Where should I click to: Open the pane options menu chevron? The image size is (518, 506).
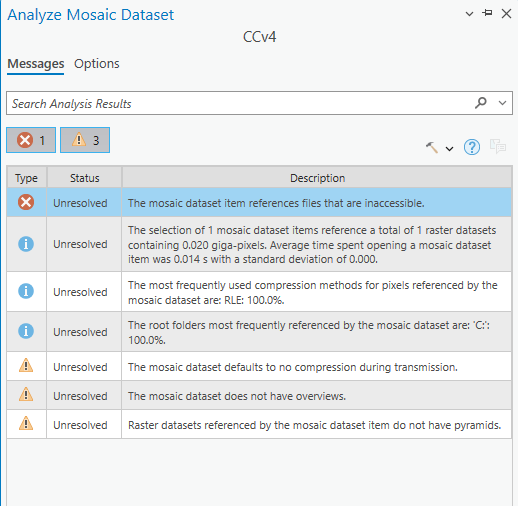[x=469, y=14]
